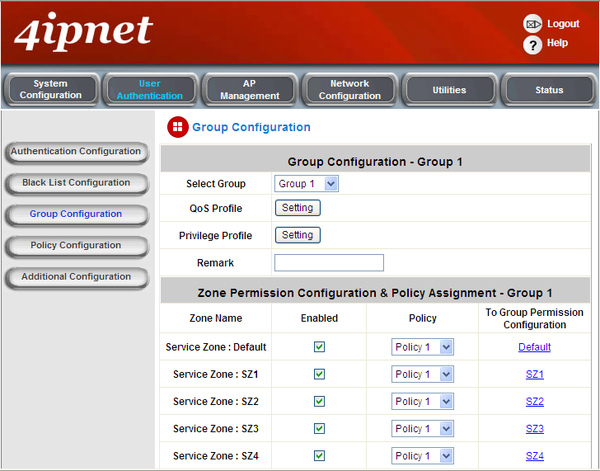Open Authentication Configuration in the sidebar
This screenshot has height=471, width=600.
[x=76, y=152]
